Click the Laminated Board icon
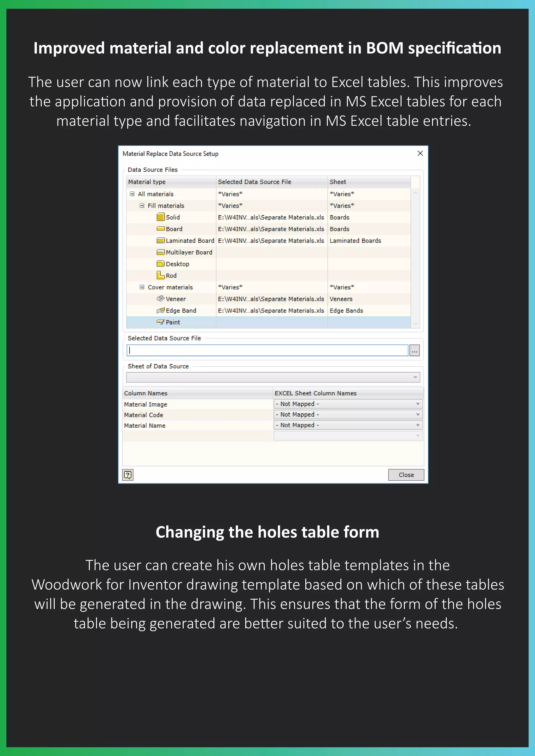 [160, 240]
